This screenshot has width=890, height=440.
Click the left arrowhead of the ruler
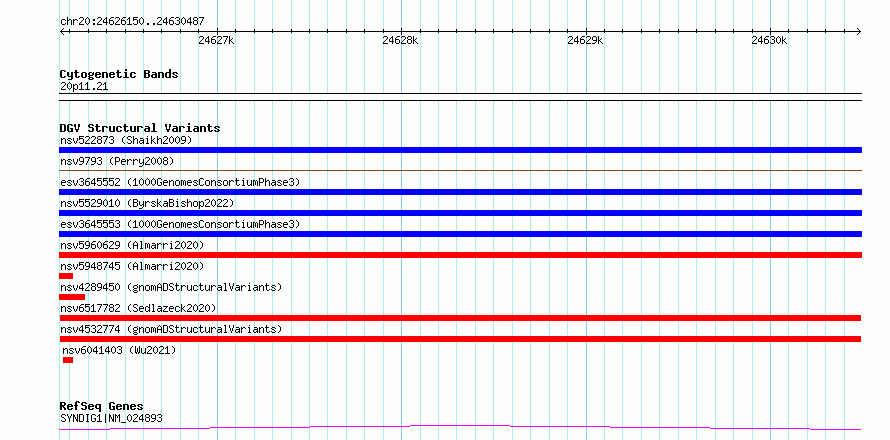pyautogui.click(x=62, y=31)
